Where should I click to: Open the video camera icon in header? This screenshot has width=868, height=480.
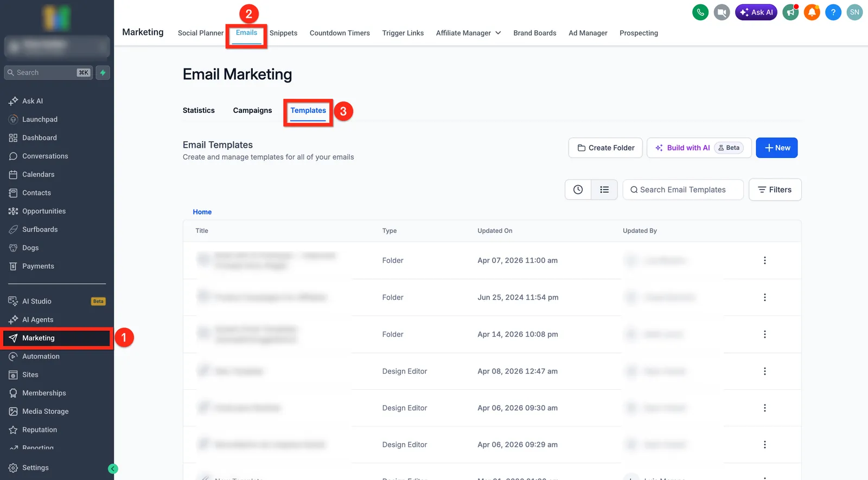click(x=722, y=12)
